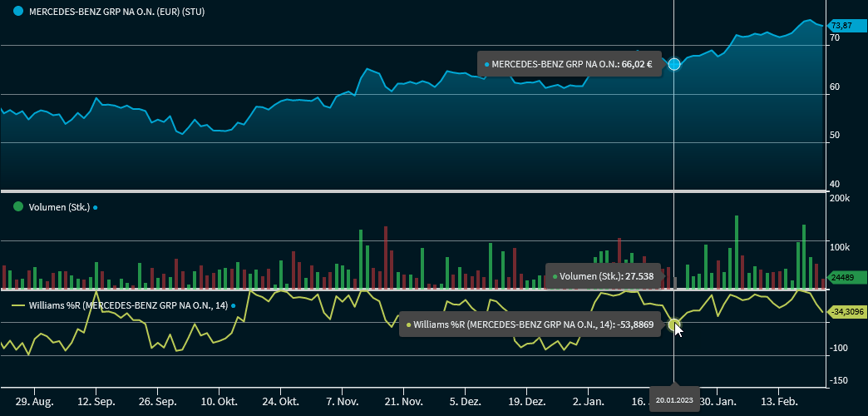Click the yellow Williams %R point under the cursor
This screenshot has width=868, height=416.
(x=674, y=324)
